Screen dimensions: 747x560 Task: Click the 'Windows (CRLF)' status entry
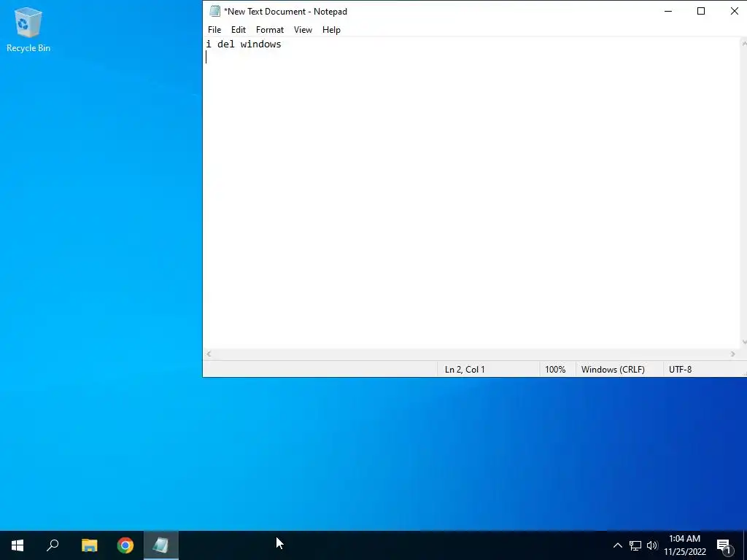(613, 370)
